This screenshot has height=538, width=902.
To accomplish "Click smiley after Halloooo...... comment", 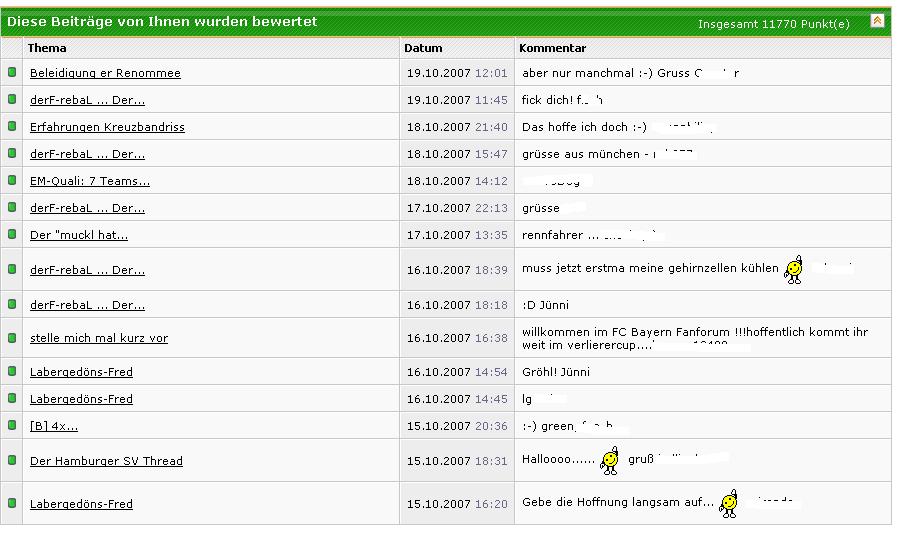I will pos(609,461).
